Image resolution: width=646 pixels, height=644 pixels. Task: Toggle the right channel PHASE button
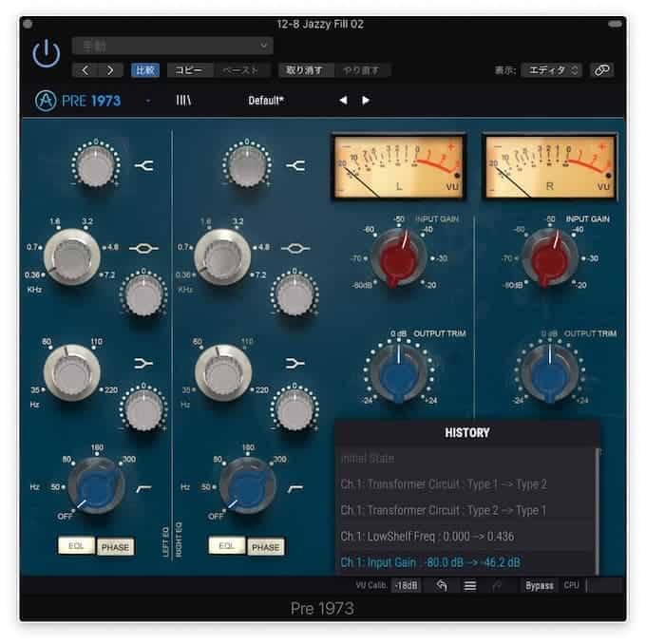pos(266,547)
